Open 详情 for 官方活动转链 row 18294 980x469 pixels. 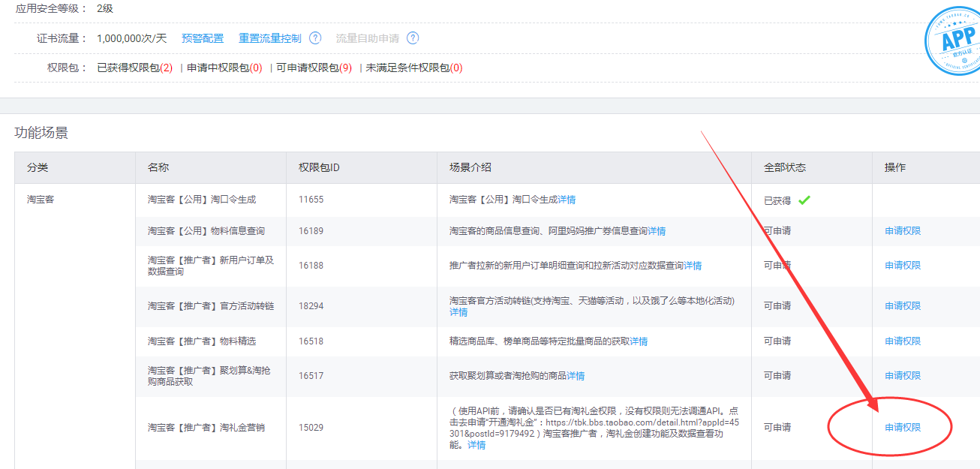(x=458, y=311)
